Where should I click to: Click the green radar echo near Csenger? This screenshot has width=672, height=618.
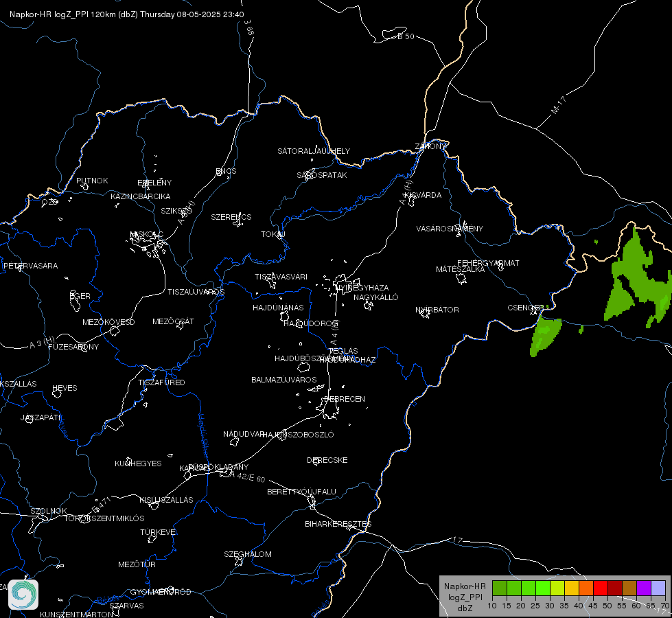[x=545, y=336]
